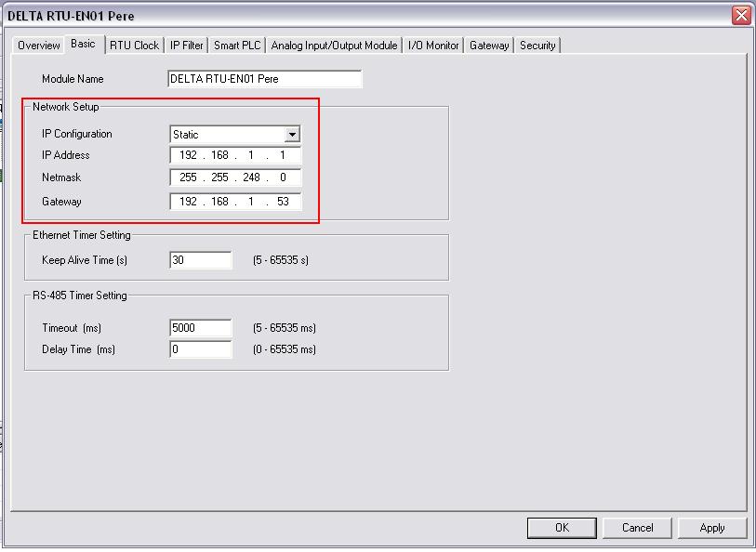Open the Gateway tab
Screen dimensions: 756x552
coord(489,46)
